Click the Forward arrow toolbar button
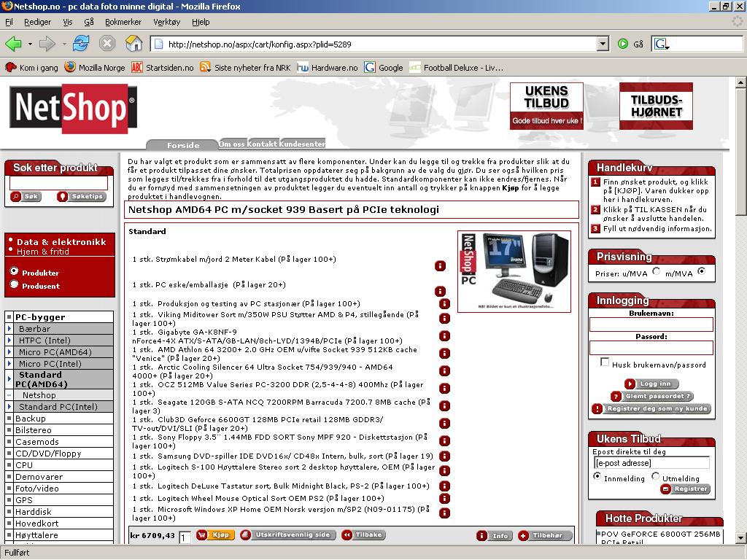The height and width of the screenshot is (560, 747). (47, 44)
